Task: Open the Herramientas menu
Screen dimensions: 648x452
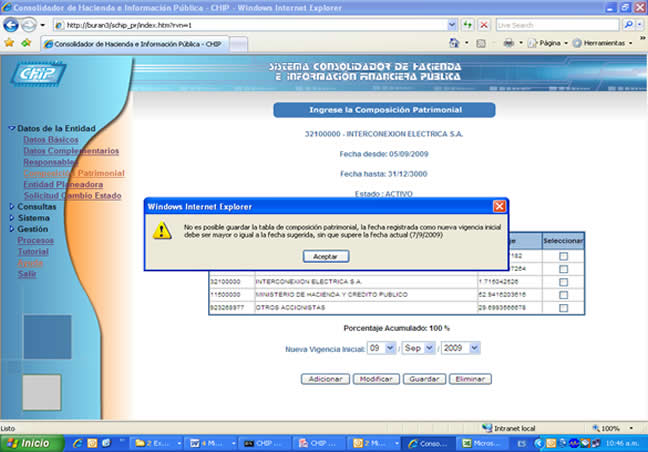Action: pos(603,43)
